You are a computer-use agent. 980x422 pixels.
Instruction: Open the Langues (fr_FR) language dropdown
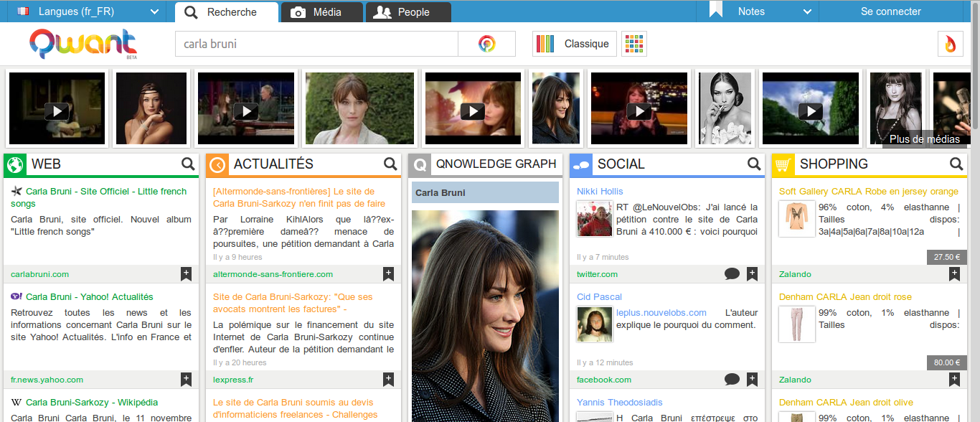88,11
